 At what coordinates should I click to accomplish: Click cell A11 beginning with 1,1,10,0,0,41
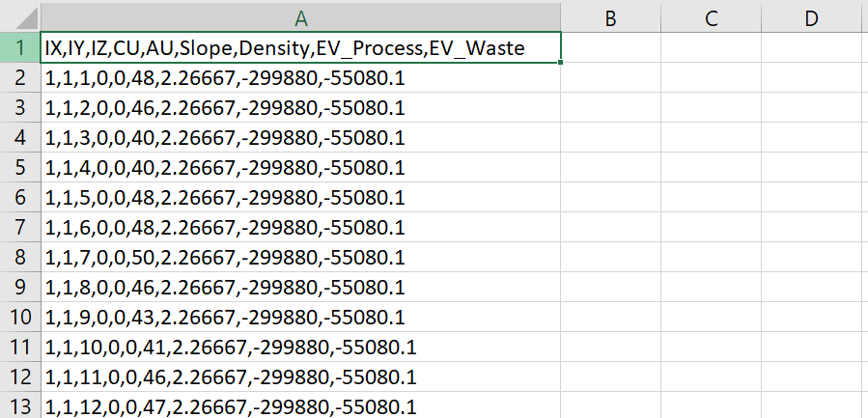[x=300, y=347]
